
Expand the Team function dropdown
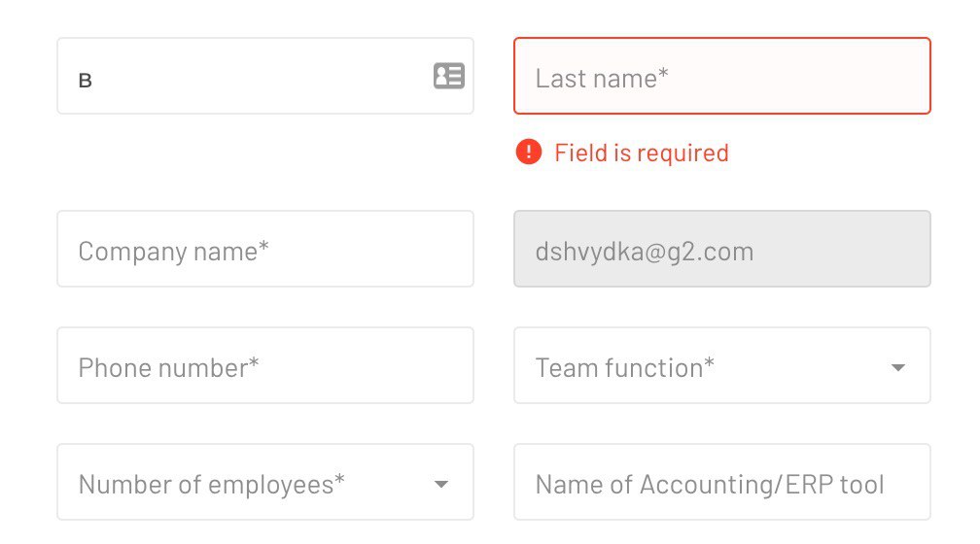tap(721, 365)
